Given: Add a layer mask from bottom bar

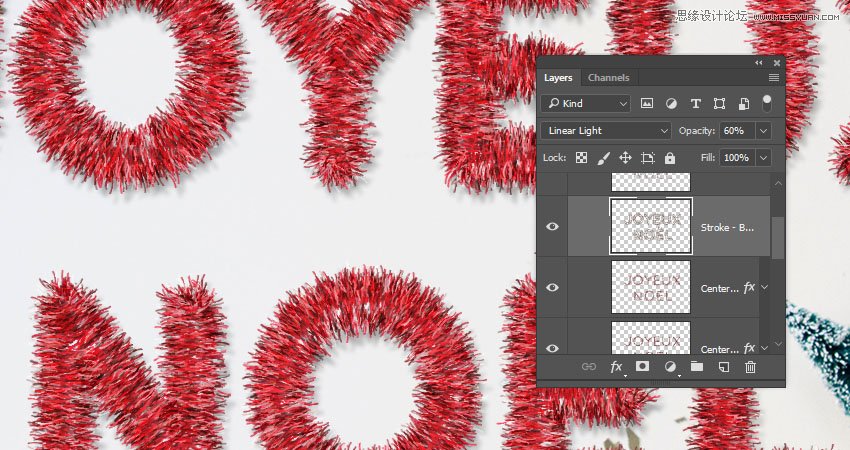Looking at the screenshot, I should pyautogui.click(x=643, y=367).
